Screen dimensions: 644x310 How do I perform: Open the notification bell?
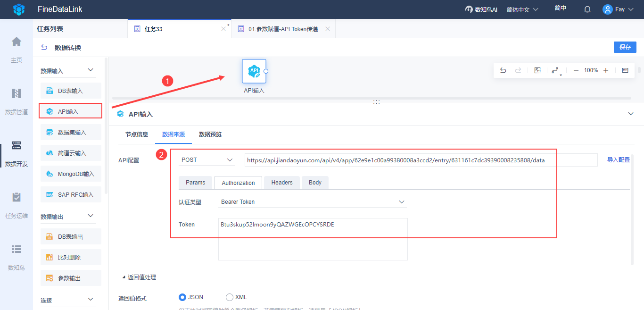click(587, 9)
